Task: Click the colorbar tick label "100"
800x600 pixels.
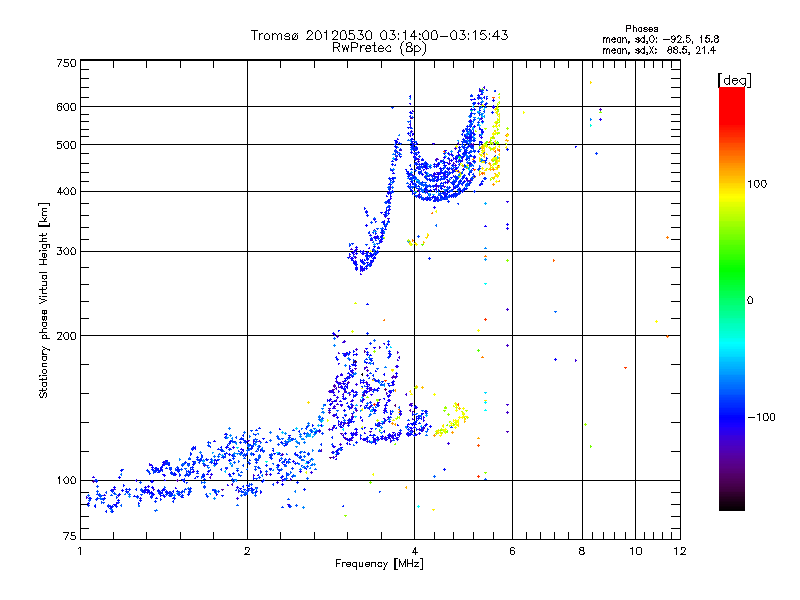Action: coord(757,184)
